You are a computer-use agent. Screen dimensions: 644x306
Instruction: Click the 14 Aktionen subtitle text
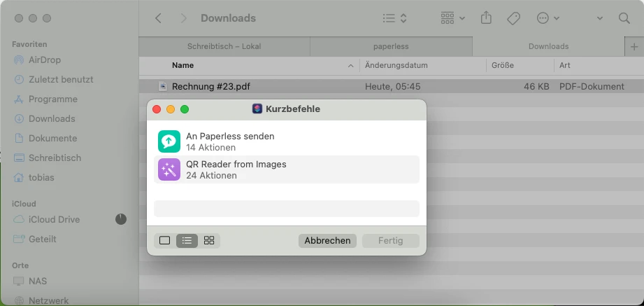pos(210,147)
